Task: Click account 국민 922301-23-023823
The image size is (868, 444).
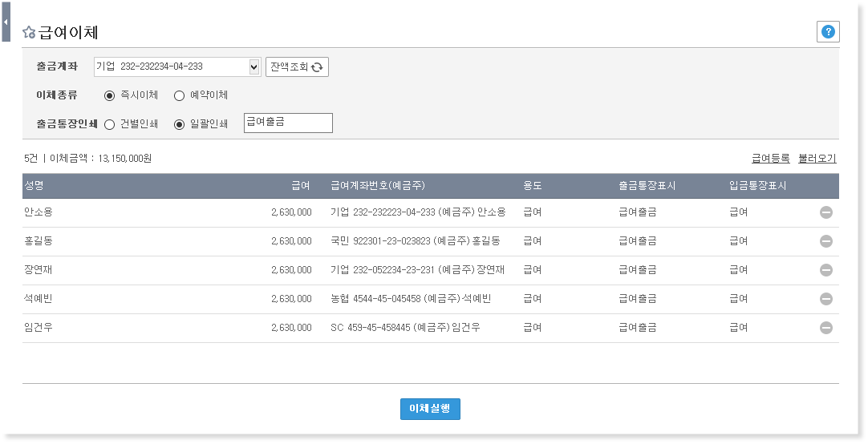Action: (x=379, y=241)
